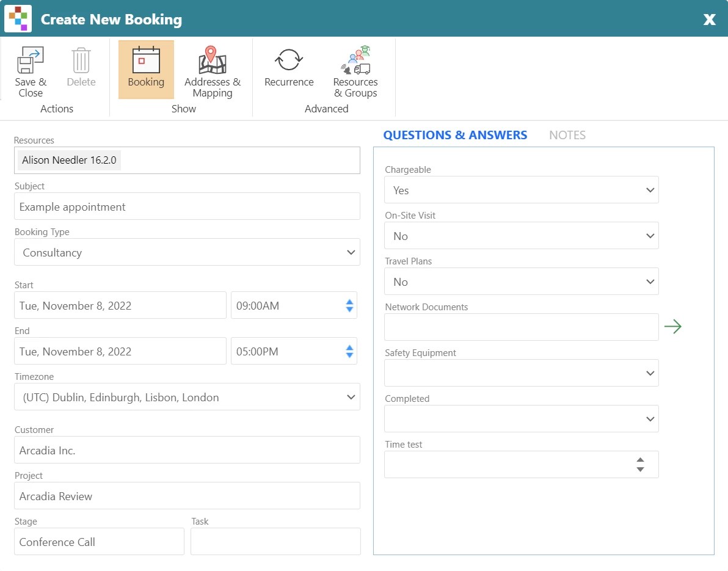Click the app logo in the title bar
728x571 pixels.
point(18,18)
